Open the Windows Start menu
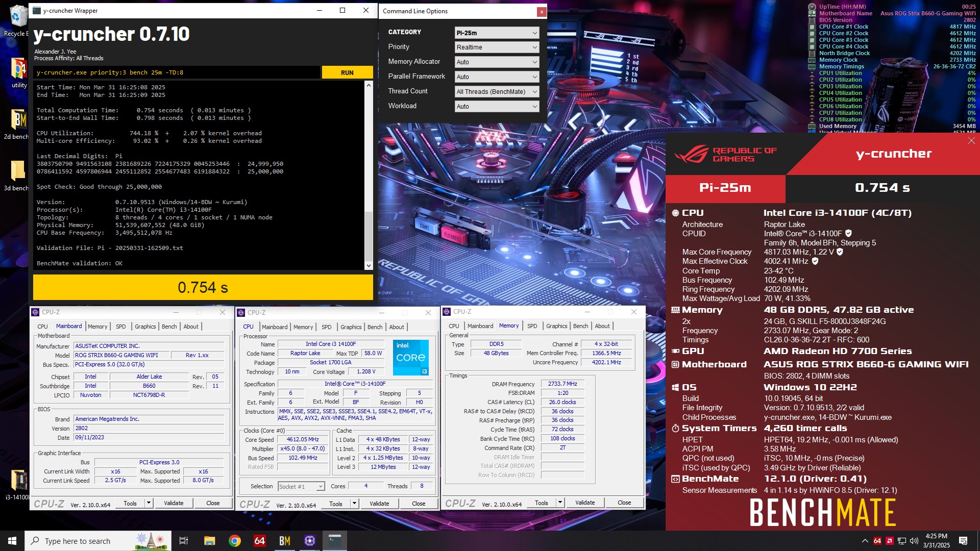This screenshot has height=551, width=980. pyautogui.click(x=12, y=541)
